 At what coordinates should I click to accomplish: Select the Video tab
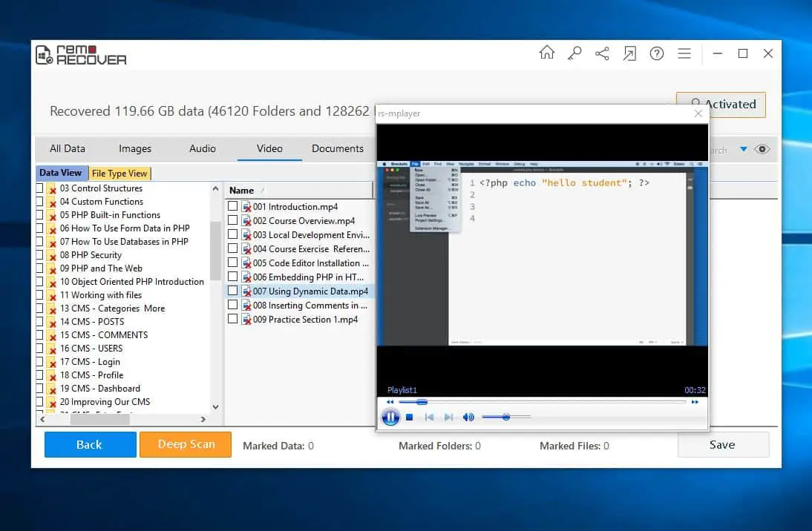(270, 148)
